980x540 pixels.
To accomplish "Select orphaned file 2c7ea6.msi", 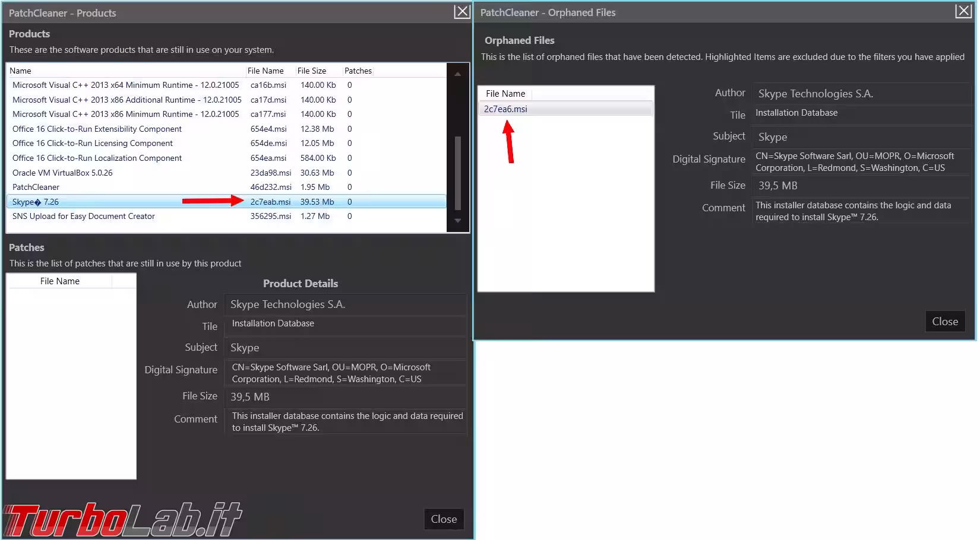I will [505, 109].
